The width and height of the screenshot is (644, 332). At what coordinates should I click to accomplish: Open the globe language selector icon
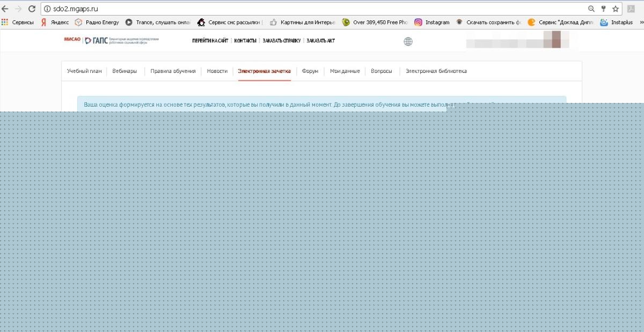[x=408, y=41]
